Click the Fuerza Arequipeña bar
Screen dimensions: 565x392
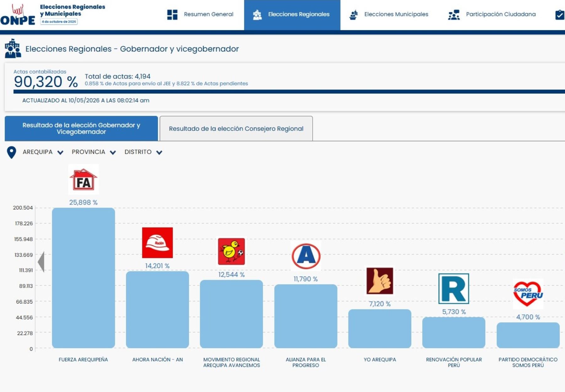tap(83, 278)
